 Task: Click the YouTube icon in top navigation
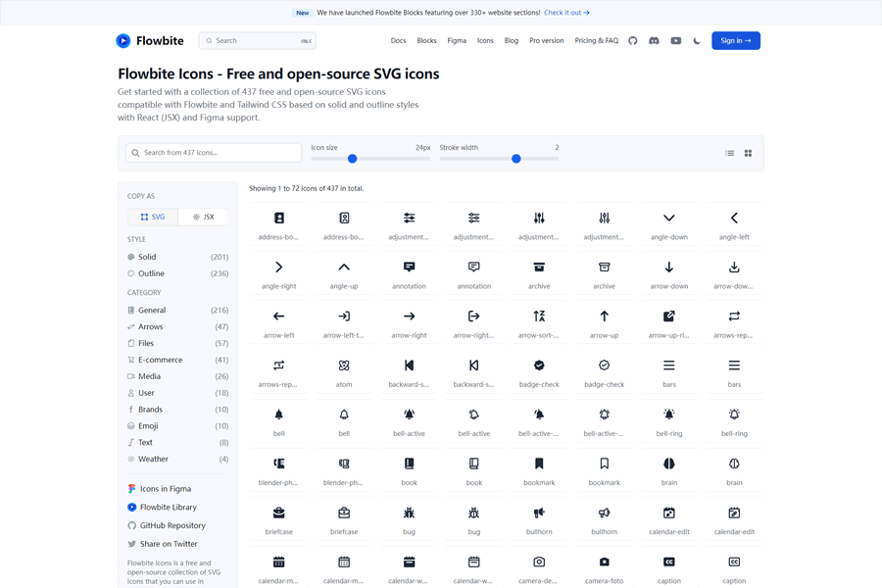pos(675,41)
